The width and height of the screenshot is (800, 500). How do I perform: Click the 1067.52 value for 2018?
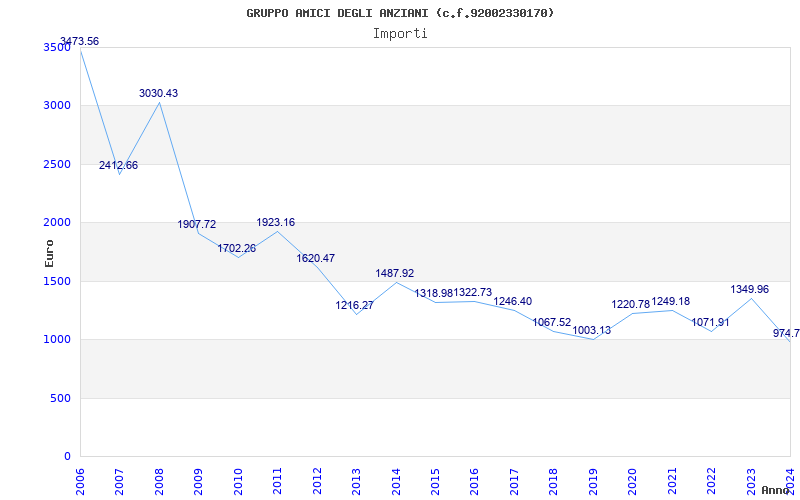point(552,322)
